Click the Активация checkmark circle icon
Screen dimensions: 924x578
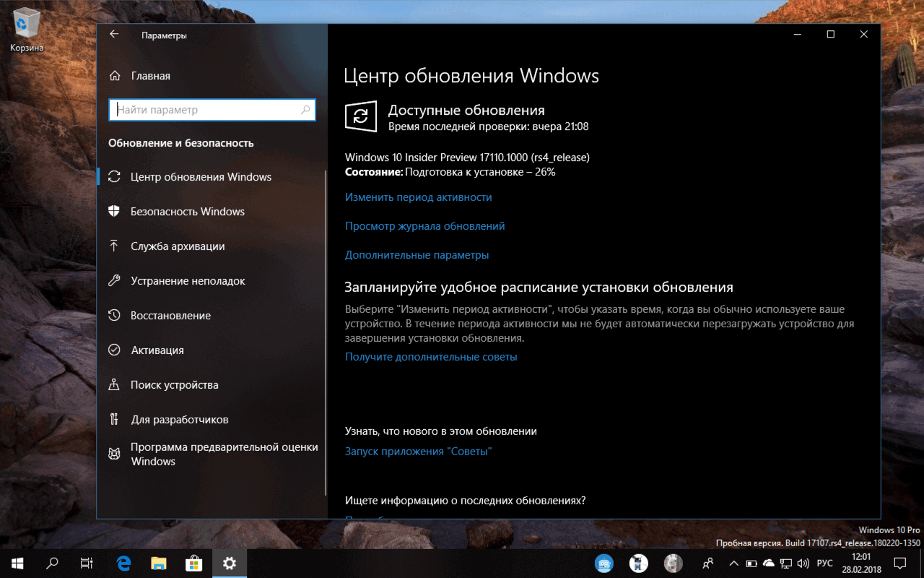point(114,350)
